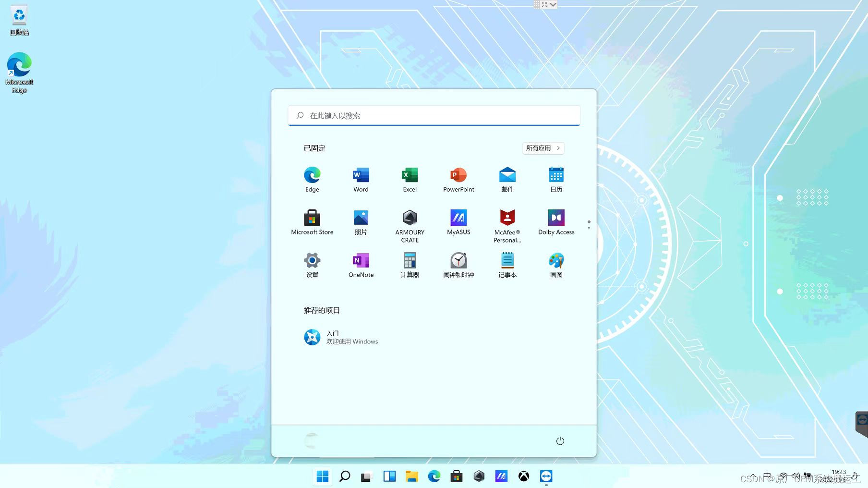The image size is (868, 488).
Task: Click the search box 在此键入以搜索
Action: [x=434, y=115]
